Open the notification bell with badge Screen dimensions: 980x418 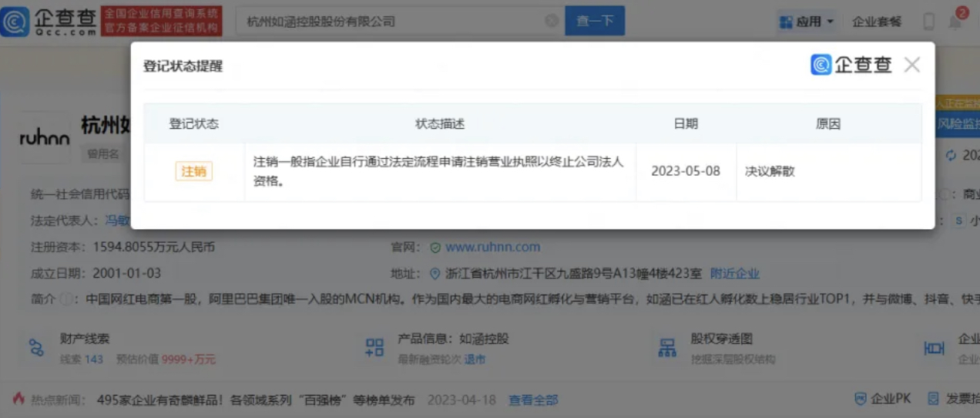point(955,21)
